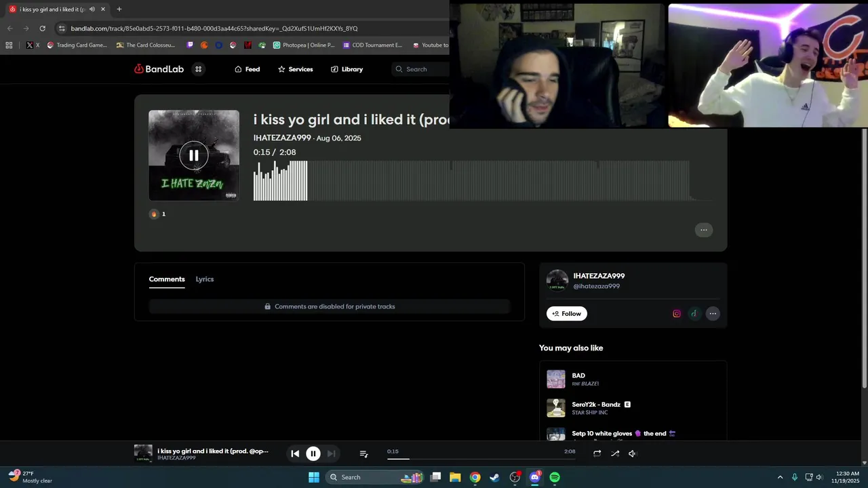868x488 pixels.
Task: Open File Explorer from the taskbar
Action: [455, 477]
